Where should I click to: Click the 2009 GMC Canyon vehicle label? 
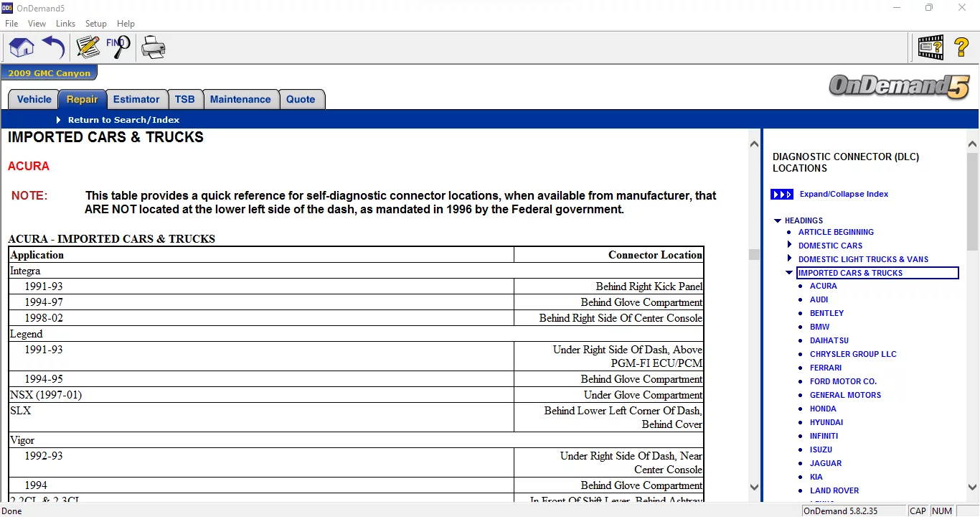pyautogui.click(x=49, y=73)
